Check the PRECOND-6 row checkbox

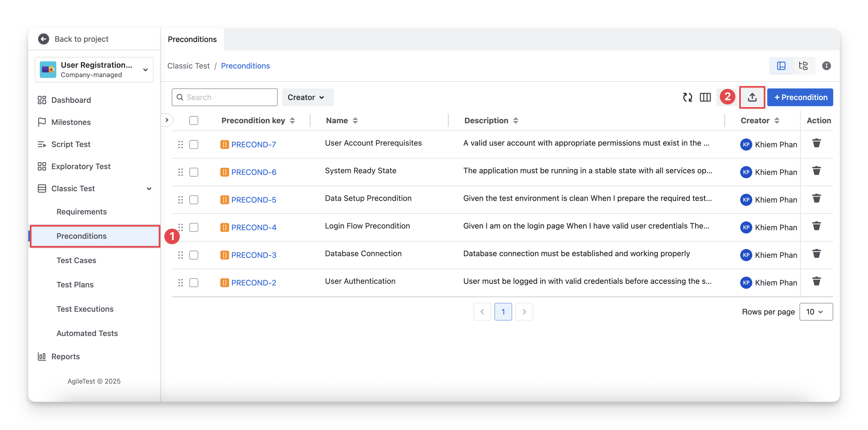(194, 172)
